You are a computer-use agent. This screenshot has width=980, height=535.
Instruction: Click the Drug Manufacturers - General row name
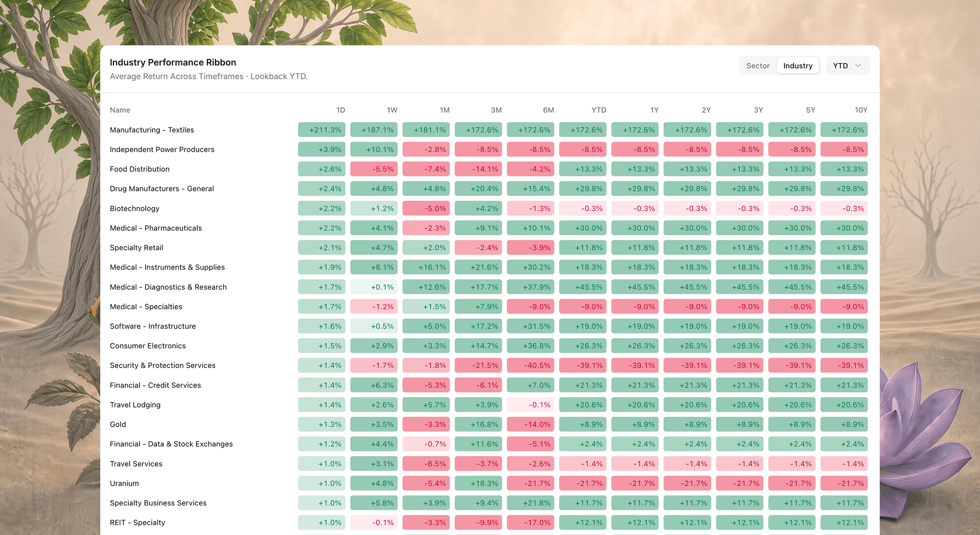tap(162, 189)
